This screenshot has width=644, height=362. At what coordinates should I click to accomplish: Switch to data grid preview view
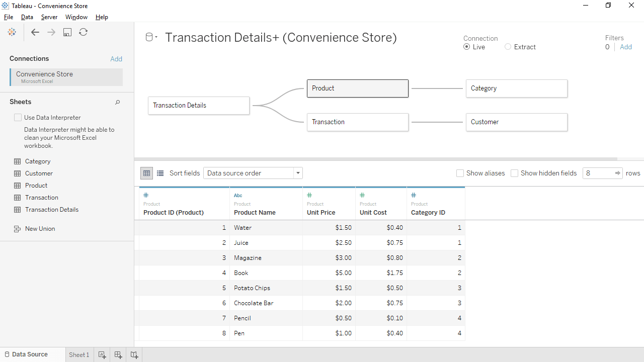coord(146,173)
